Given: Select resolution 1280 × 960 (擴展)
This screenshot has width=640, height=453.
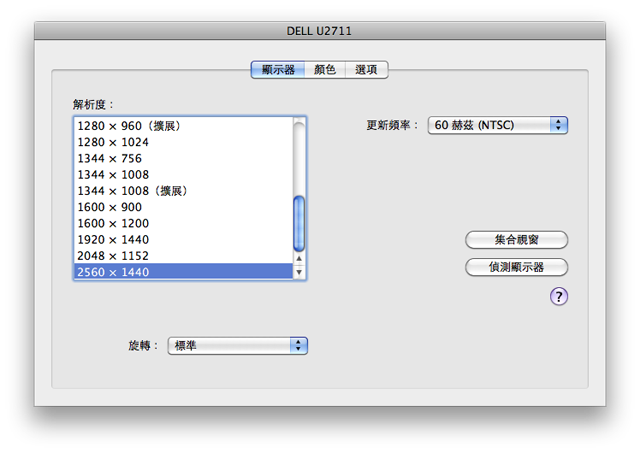Looking at the screenshot, I should (x=183, y=126).
